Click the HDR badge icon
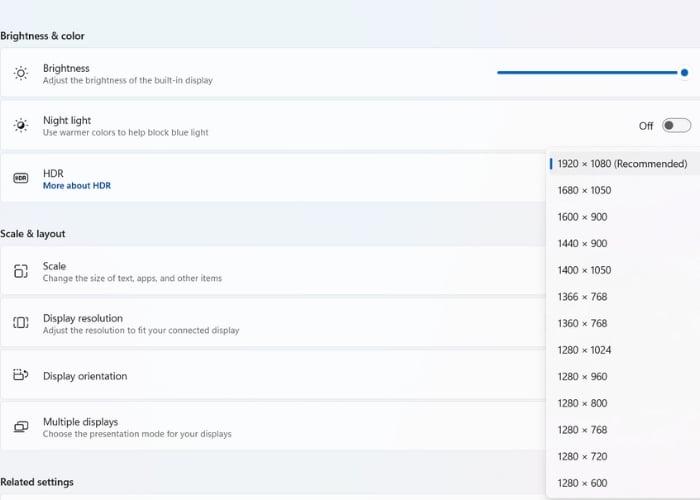This screenshot has width=700, height=500. [x=21, y=178]
